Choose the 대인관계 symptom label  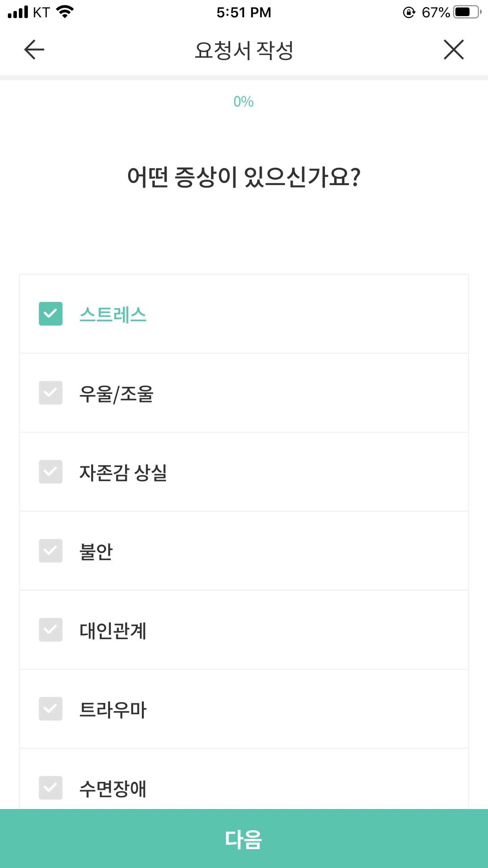pyautogui.click(x=113, y=631)
